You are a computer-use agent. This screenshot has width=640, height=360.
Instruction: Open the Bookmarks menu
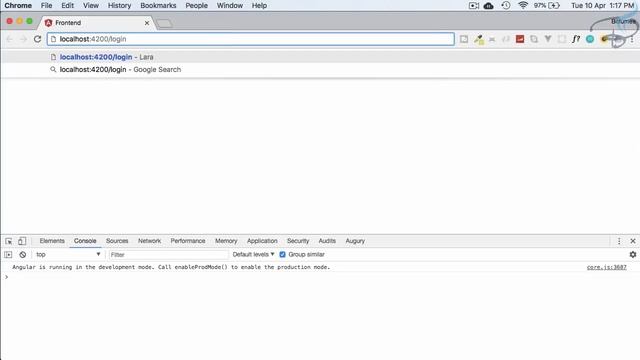[x=158, y=5]
